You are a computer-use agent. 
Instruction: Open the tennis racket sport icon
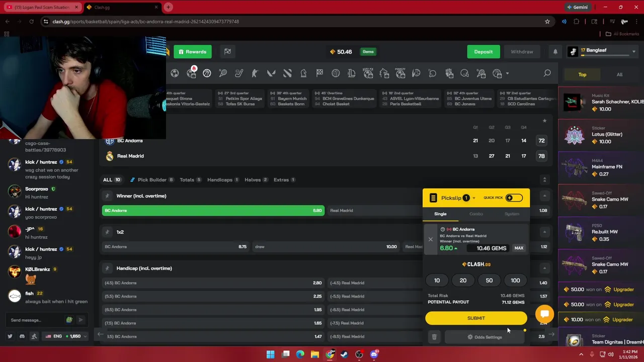223,73
